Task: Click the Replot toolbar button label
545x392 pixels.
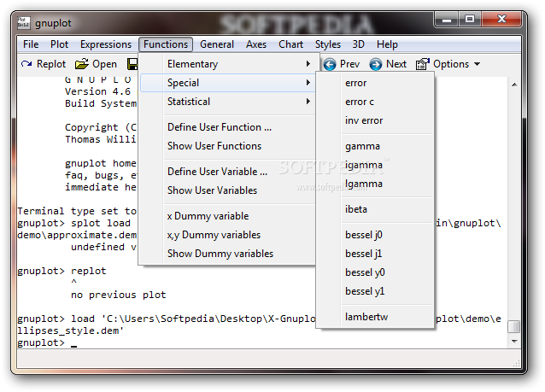Action: (51, 64)
